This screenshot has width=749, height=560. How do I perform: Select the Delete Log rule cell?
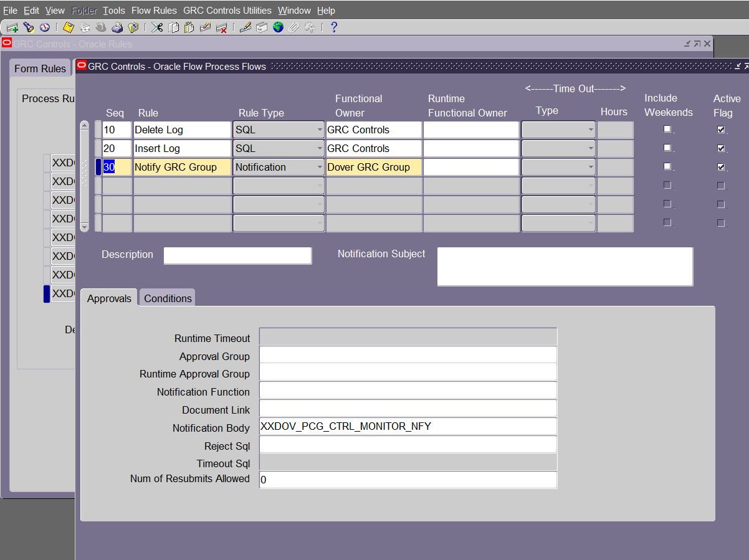[x=182, y=130]
